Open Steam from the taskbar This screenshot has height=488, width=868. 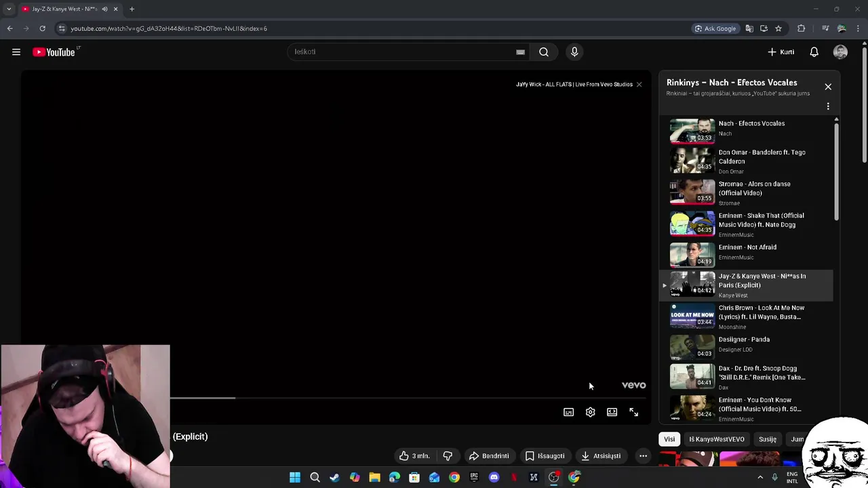coord(334,477)
